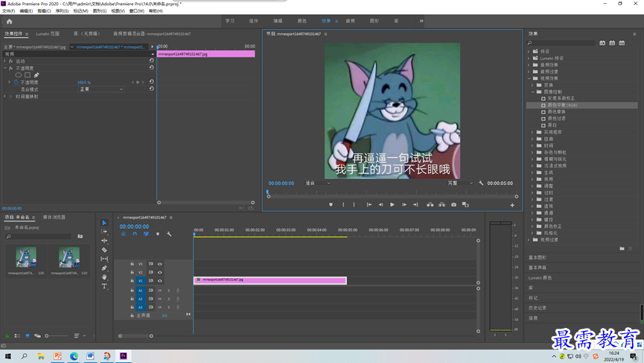Viewport: 644px width, 363px height.
Task: Open program monitor settings wrench
Action: tap(481, 183)
